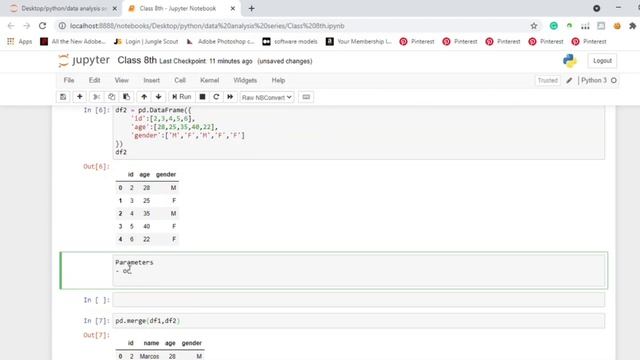
Task: Open the Apps bookmarks shortcut
Action: click(x=20, y=42)
